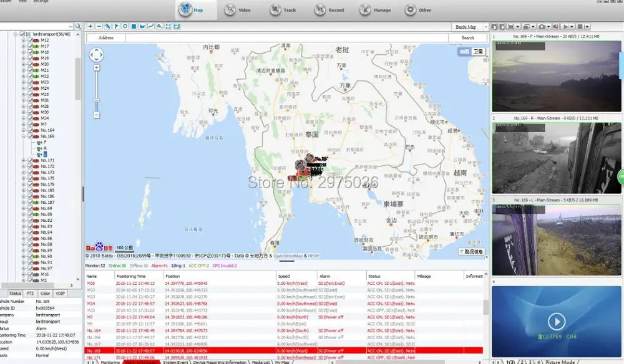Click the map zoom slider handle
Screen dimensions: 624x364
click(96, 100)
